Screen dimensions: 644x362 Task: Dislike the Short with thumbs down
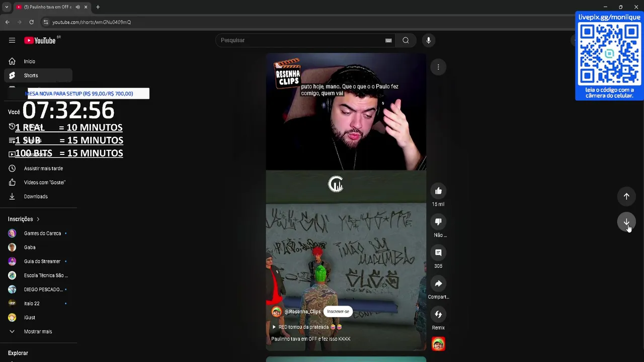pyautogui.click(x=438, y=222)
